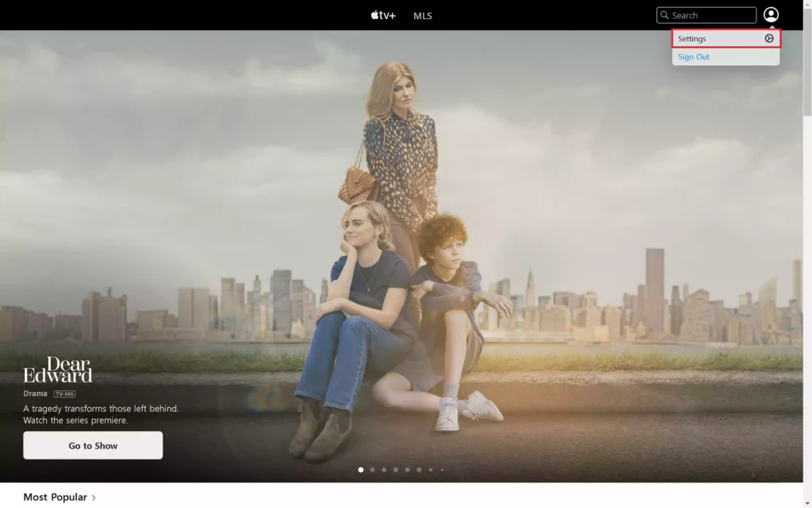The width and height of the screenshot is (812, 508).
Task: Click the scrollbar down arrow
Action: coord(807,504)
